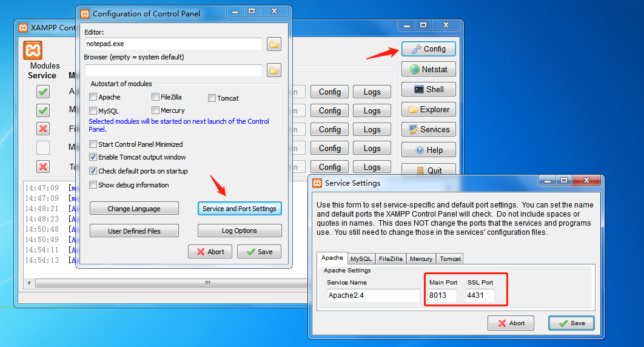644x347 pixels.
Task: Switch to the Tomcat tab
Action: [x=450, y=258]
